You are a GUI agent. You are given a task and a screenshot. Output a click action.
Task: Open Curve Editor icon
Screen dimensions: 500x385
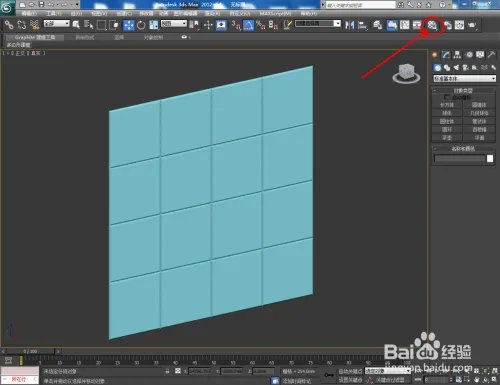click(x=405, y=25)
